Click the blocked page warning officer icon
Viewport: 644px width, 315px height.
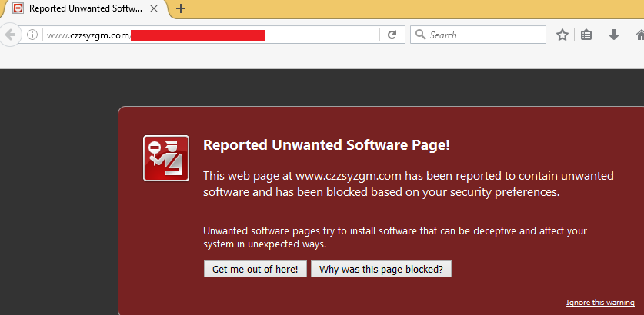pyautogui.click(x=165, y=158)
